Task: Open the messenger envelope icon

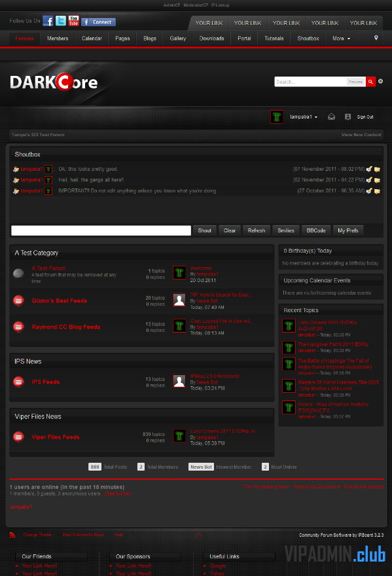Action: point(331,117)
